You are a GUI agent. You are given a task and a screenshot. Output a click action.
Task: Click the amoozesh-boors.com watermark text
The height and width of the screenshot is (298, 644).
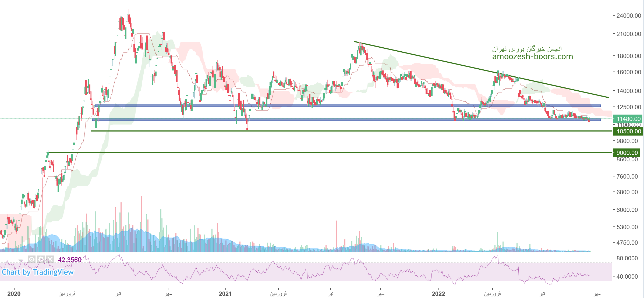[x=532, y=56]
